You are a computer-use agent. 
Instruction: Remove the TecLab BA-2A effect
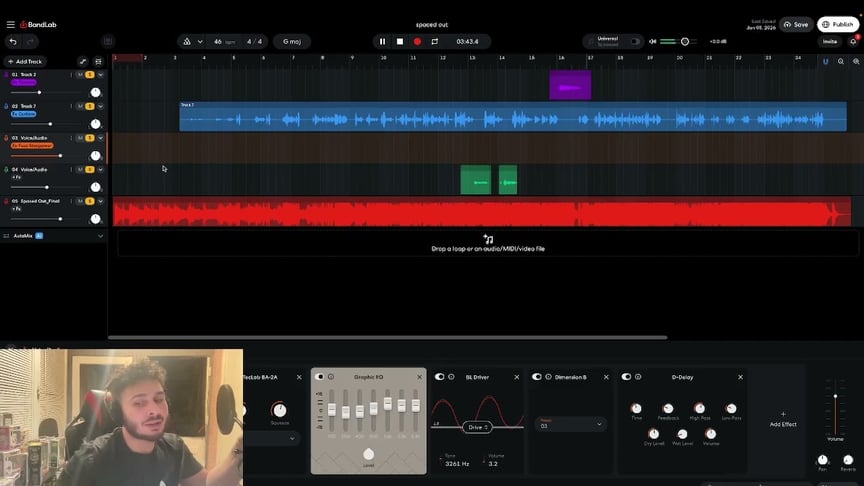click(x=299, y=377)
